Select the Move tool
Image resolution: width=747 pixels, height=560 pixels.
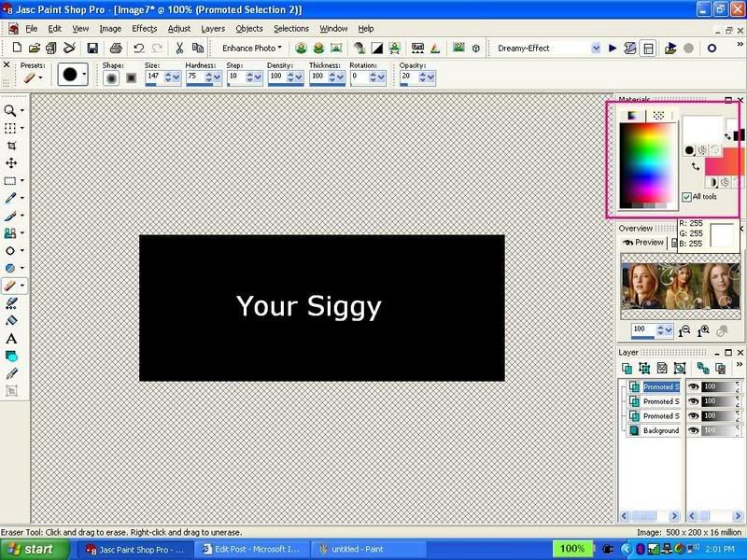tap(11, 163)
